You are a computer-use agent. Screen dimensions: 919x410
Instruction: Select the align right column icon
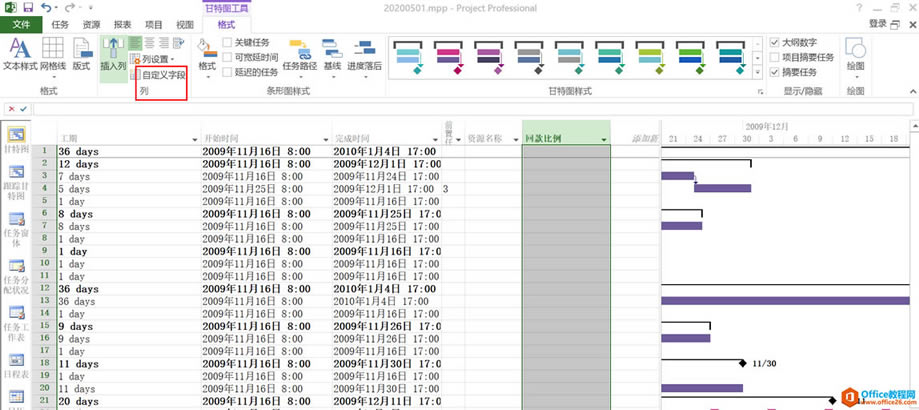coord(164,42)
